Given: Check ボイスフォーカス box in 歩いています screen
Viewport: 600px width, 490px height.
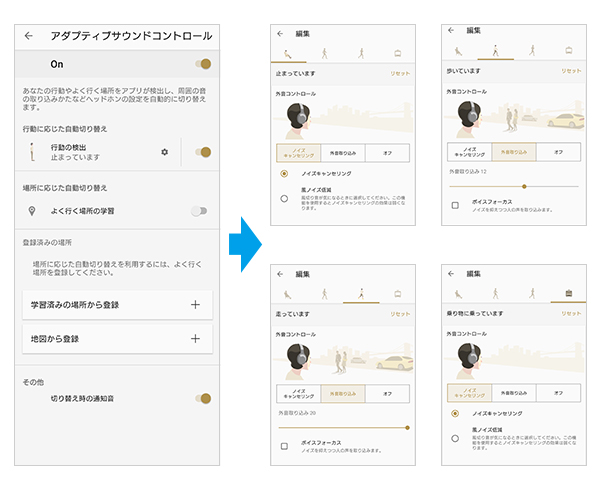Looking at the screenshot, I should 455,205.
